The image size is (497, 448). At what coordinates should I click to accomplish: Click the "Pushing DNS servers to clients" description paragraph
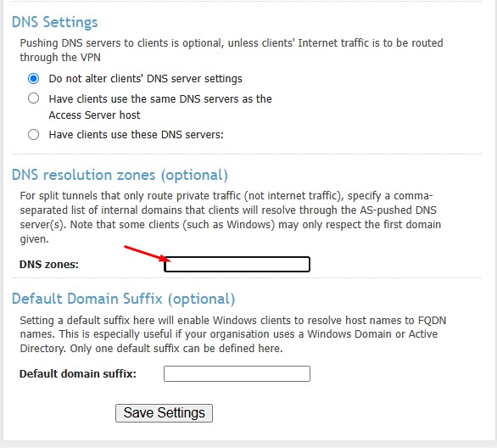tap(232, 50)
